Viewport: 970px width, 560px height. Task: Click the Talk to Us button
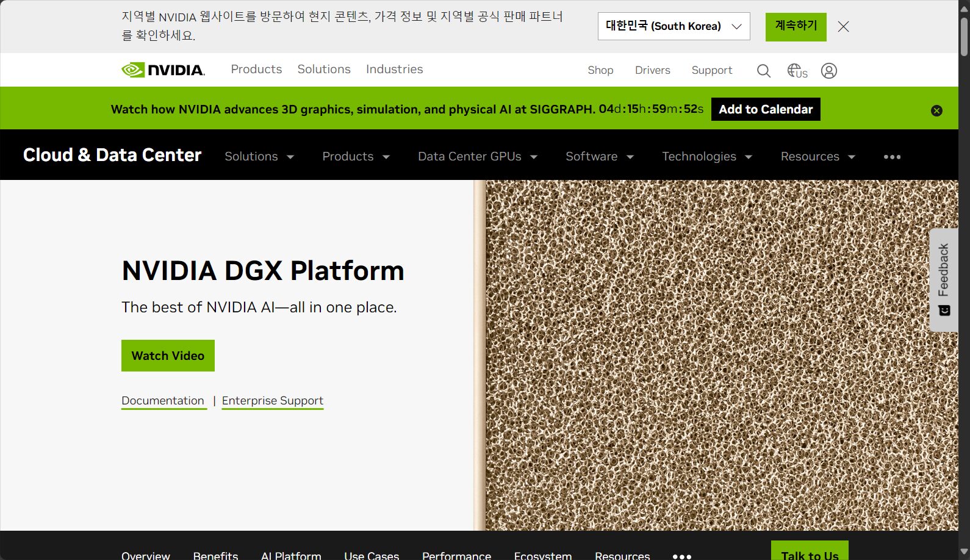click(x=810, y=551)
